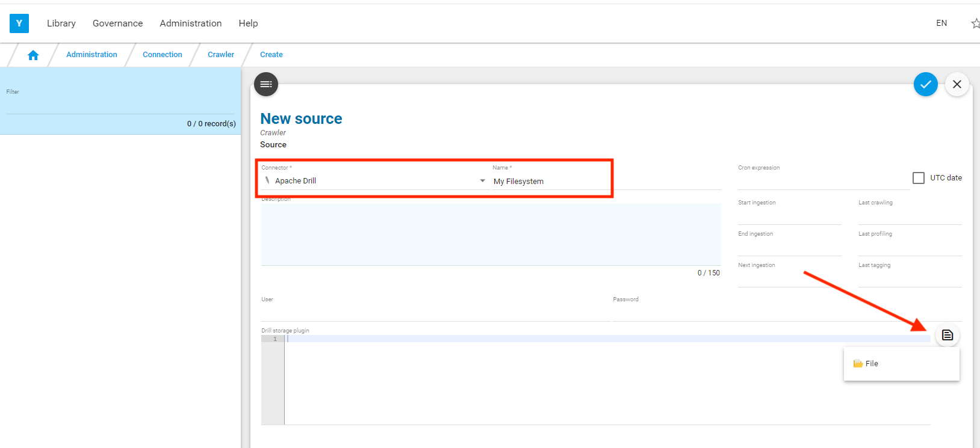Focus the Cron expression field

point(822,180)
